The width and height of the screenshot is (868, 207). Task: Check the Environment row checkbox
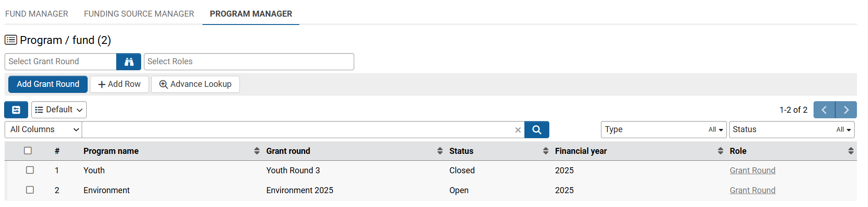tap(30, 190)
